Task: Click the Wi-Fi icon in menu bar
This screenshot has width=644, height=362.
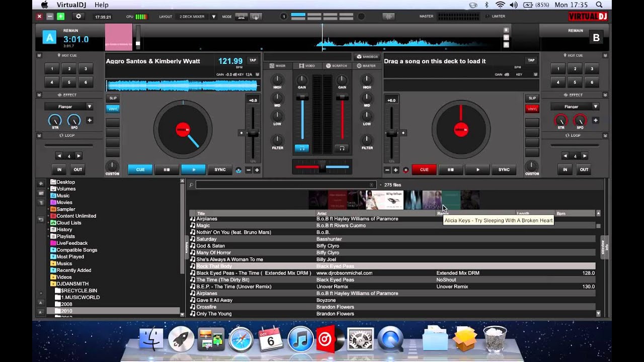Action: tap(500, 5)
